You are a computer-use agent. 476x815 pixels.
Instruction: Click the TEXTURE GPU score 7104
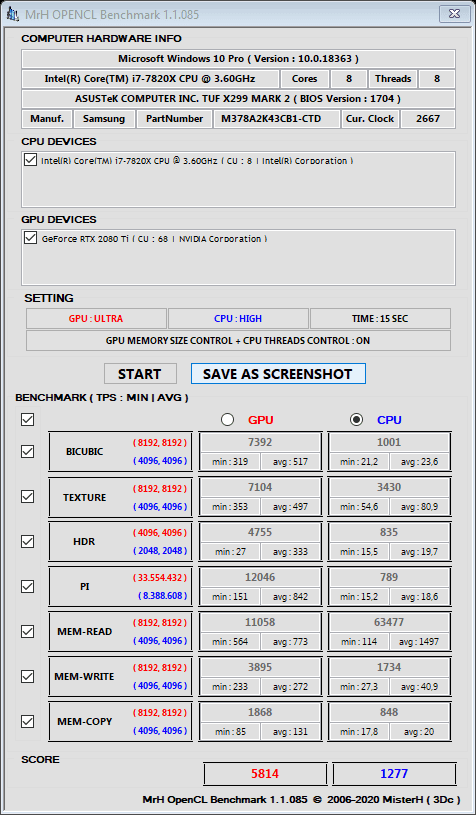[260, 487]
